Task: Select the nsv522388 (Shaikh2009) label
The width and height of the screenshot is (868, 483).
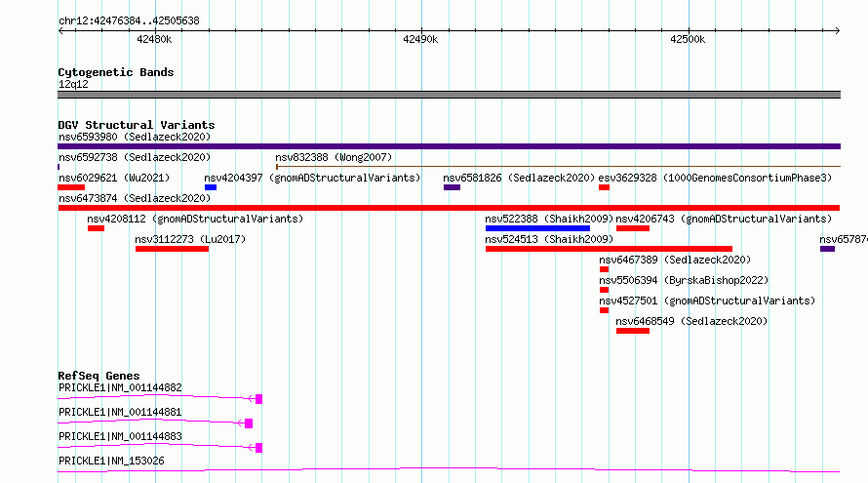Action: click(549, 219)
